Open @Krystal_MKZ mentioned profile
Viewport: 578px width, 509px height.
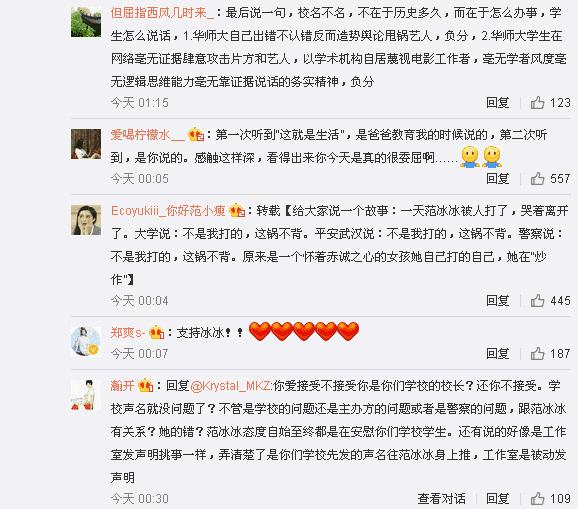click(231, 386)
